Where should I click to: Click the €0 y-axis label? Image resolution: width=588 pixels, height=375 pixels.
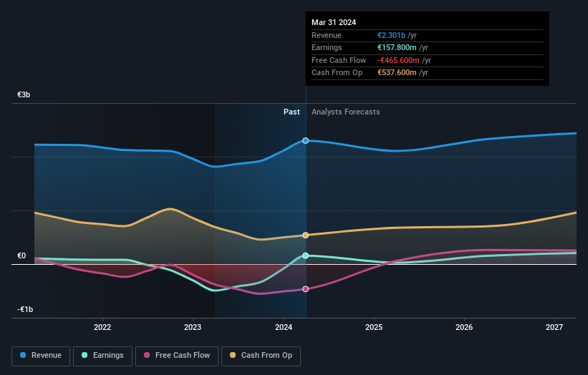(x=21, y=256)
